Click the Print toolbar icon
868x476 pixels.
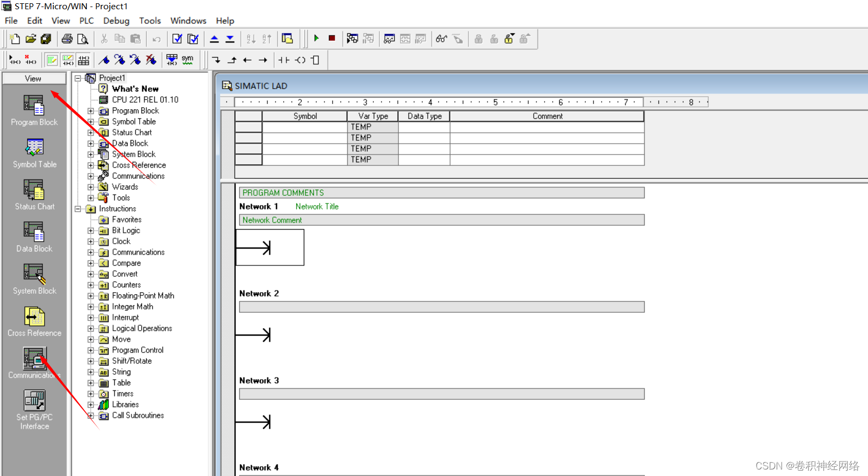coord(67,39)
